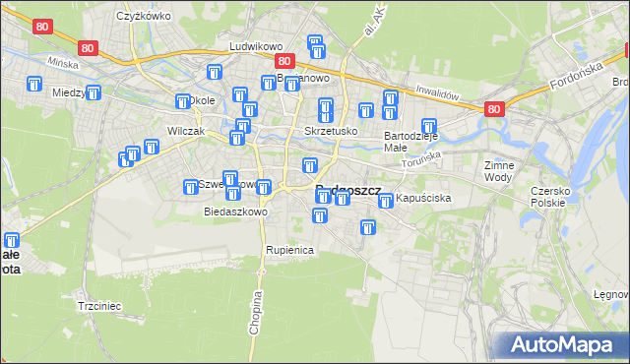Select the road 80 shield near Fordońska

494,109
